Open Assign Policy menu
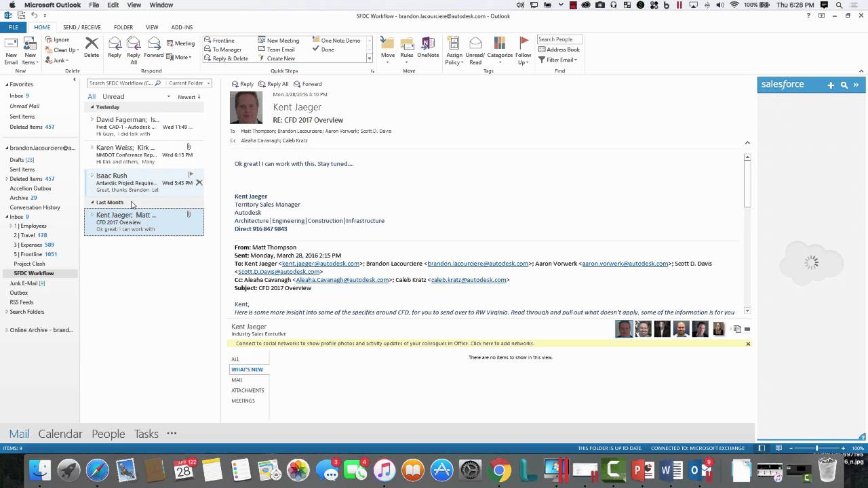 [454, 52]
